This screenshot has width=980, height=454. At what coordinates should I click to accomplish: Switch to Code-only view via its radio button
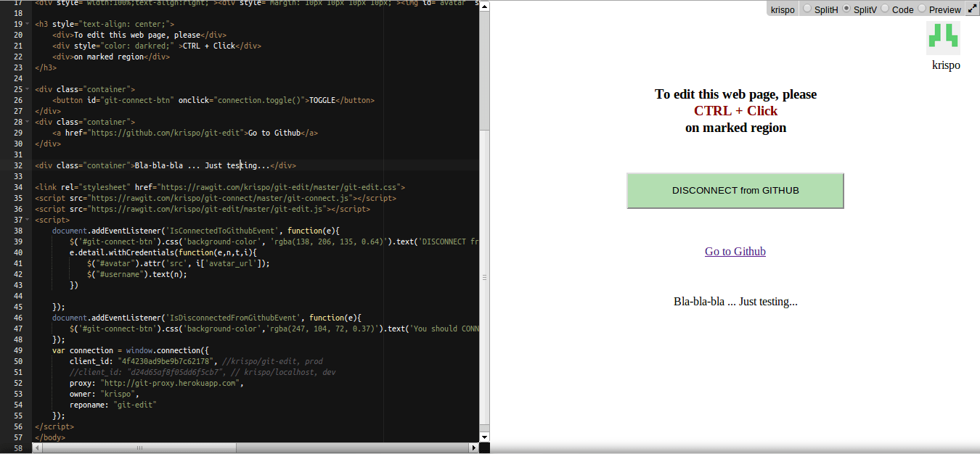[883, 9]
